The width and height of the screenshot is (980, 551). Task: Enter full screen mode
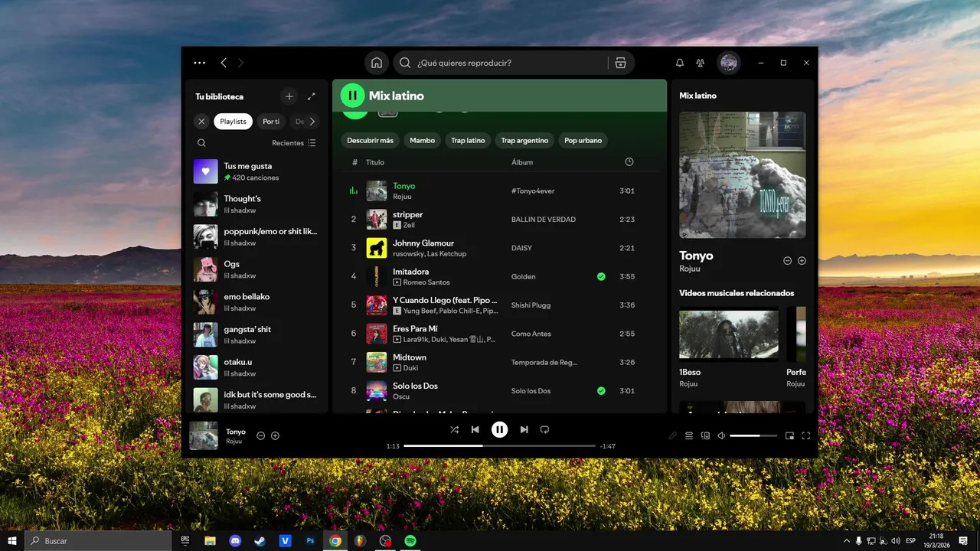coord(805,435)
